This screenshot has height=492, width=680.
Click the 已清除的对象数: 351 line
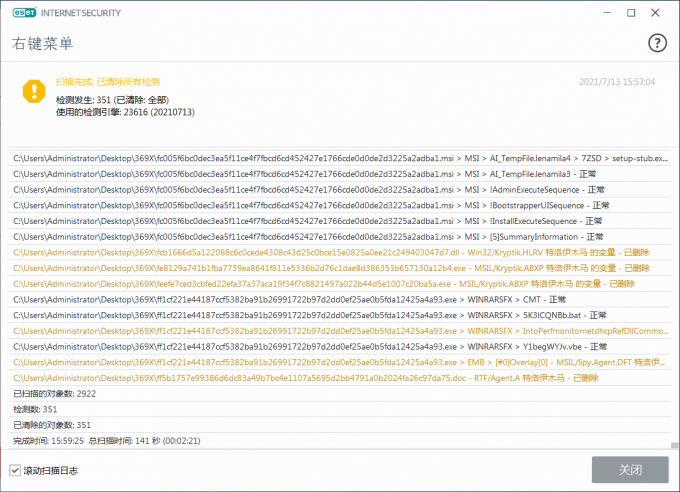click(x=340, y=425)
